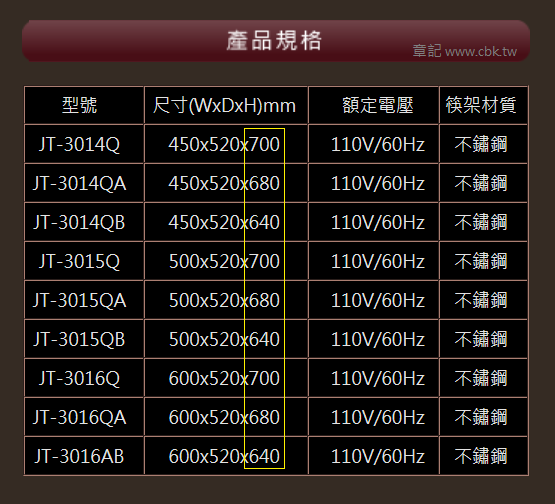
Task: Select model cell JT-3014Q
Action: point(84,144)
